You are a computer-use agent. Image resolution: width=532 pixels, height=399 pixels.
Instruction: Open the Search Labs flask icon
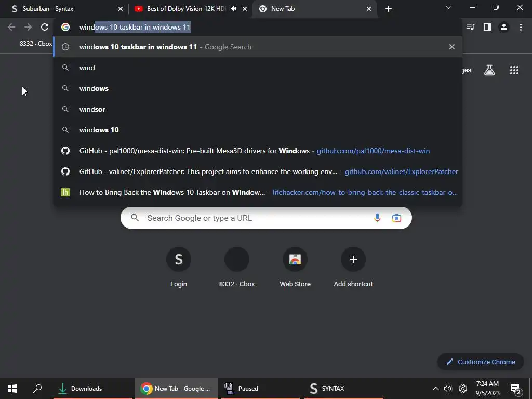(x=489, y=70)
